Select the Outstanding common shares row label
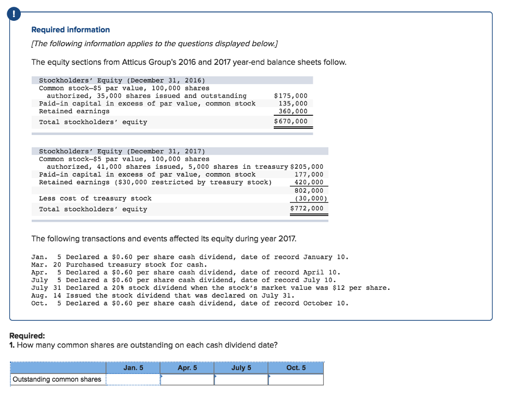 point(57,379)
